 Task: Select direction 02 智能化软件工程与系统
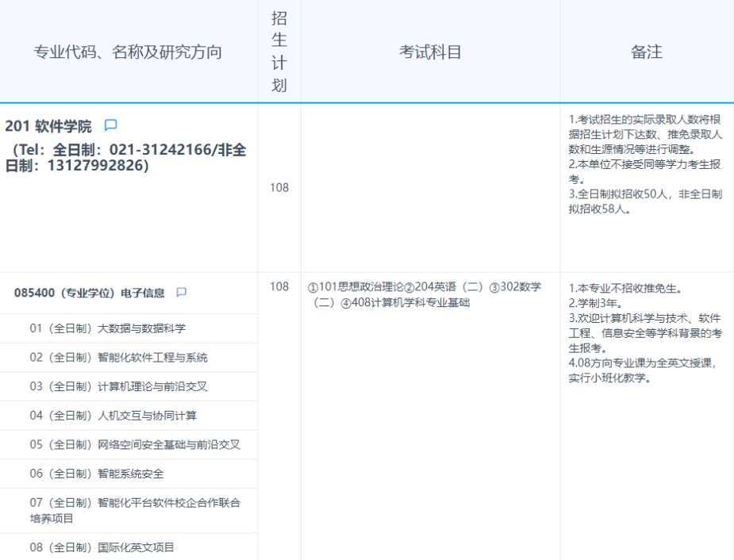click(x=118, y=358)
